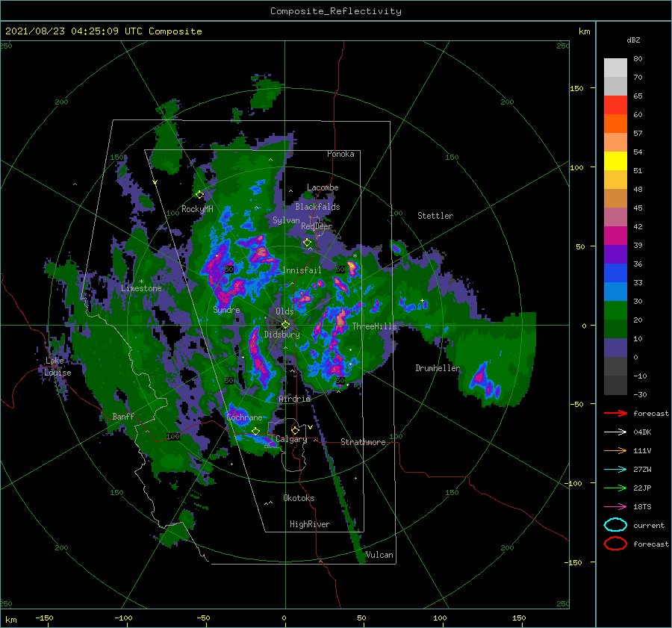The image size is (672, 628).
Task: Select the lightest gray swatch next to 80
Action: tap(615, 68)
